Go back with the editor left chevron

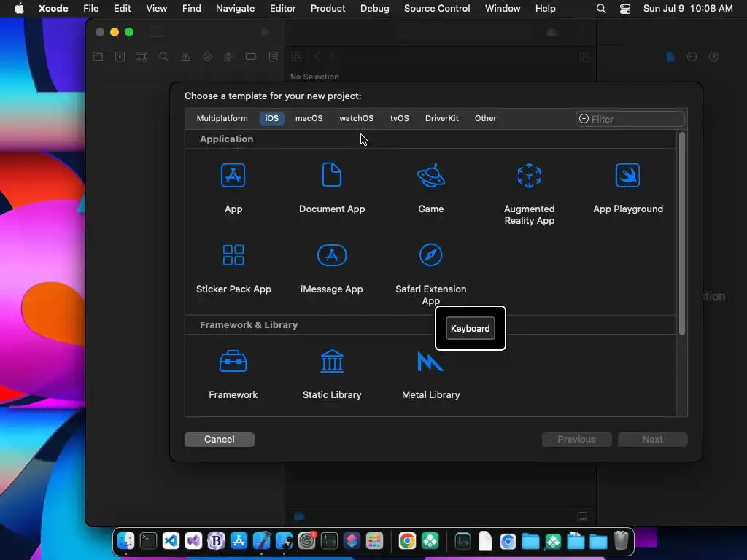click(317, 57)
